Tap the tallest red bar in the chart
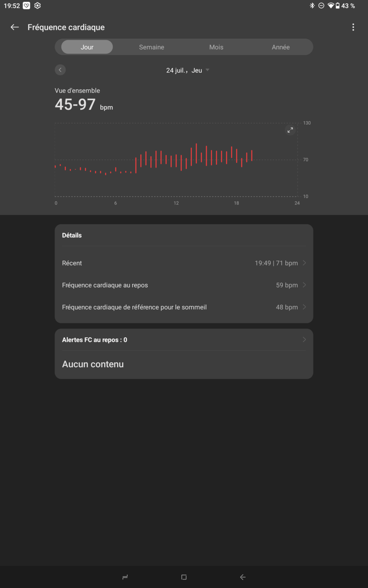Viewport: 368px width, 588px height. 196,153
